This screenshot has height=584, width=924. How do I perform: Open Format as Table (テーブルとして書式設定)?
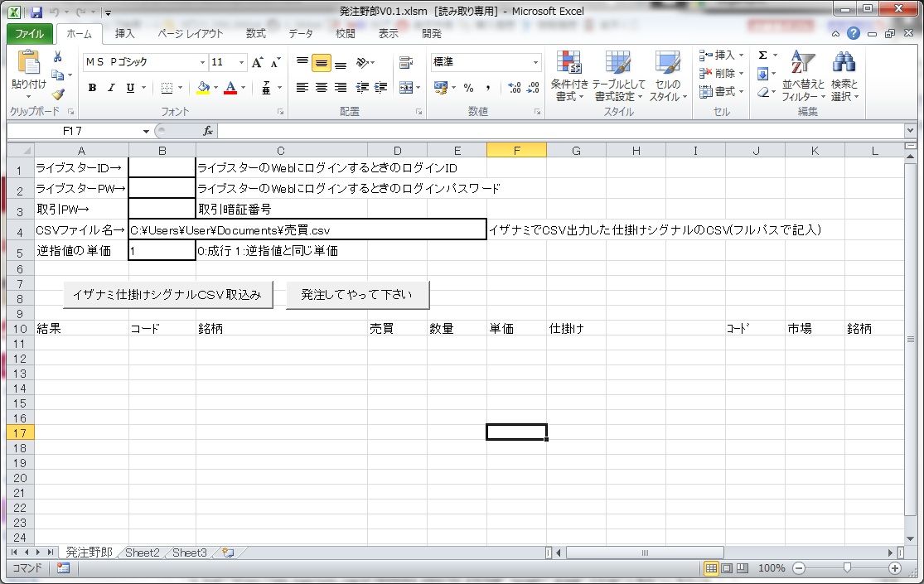(x=618, y=76)
